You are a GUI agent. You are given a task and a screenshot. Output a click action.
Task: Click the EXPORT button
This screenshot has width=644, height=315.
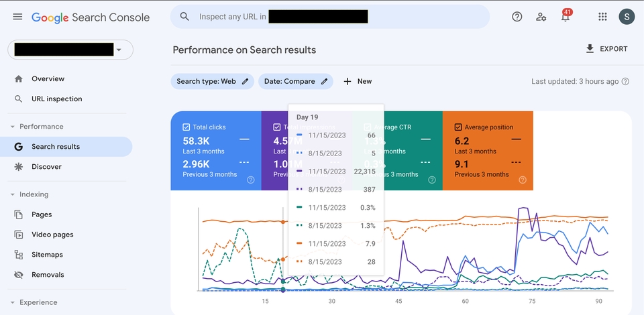pos(606,49)
